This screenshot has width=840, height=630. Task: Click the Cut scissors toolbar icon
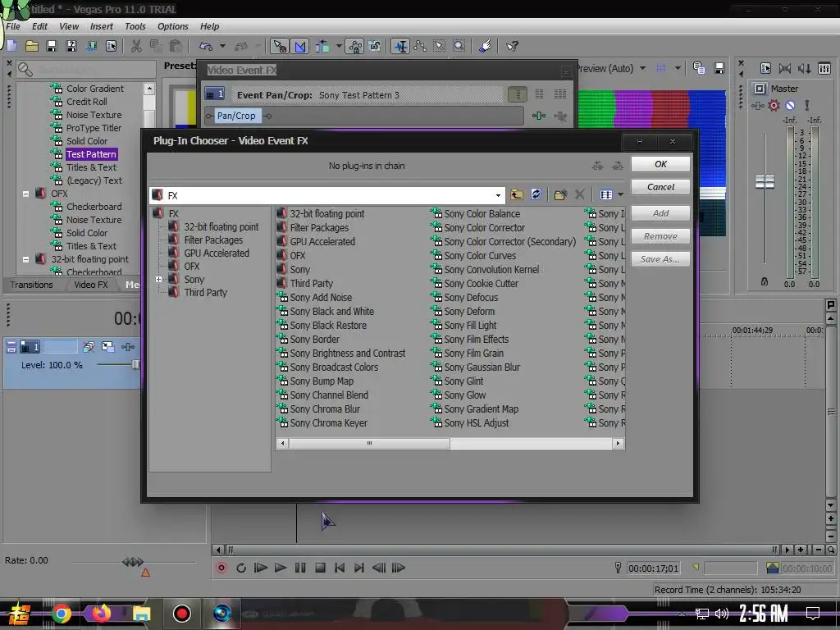pos(136,46)
